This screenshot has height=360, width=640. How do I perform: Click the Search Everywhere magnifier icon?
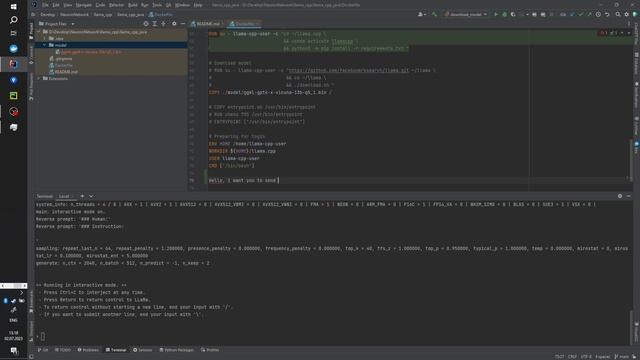tap(618, 14)
